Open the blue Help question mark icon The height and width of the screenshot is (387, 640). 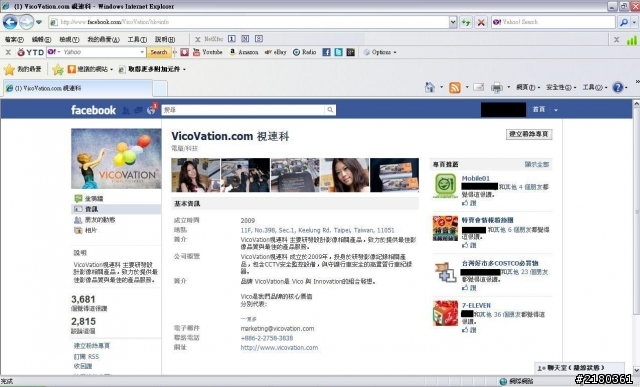click(x=618, y=87)
